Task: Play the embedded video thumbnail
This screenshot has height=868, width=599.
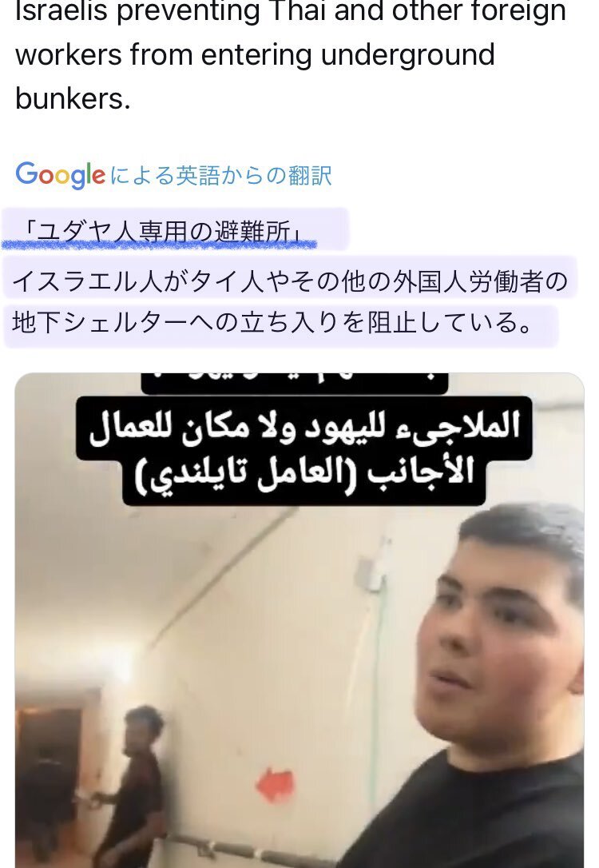Action: pyautogui.click(x=299, y=620)
